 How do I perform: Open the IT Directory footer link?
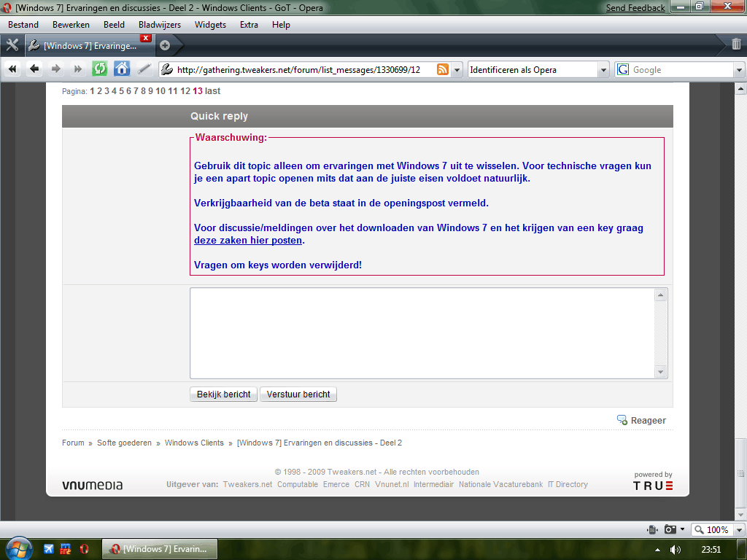568,484
